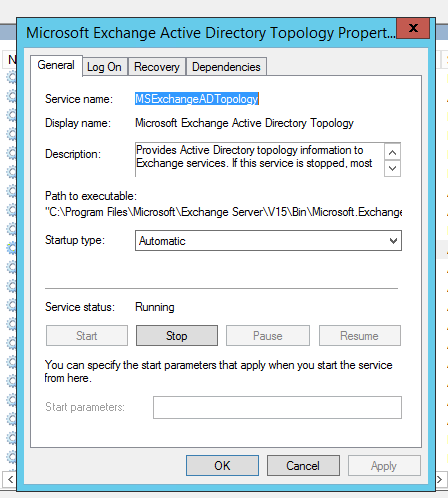Click the Start parameters input field
Image resolution: width=448 pixels, height=498 pixels.
pyautogui.click(x=277, y=407)
